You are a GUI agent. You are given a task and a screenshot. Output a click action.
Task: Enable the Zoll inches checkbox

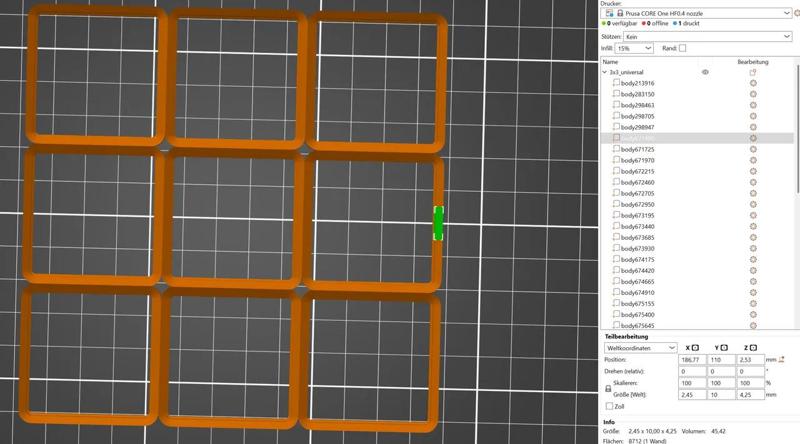pyautogui.click(x=609, y=406)
